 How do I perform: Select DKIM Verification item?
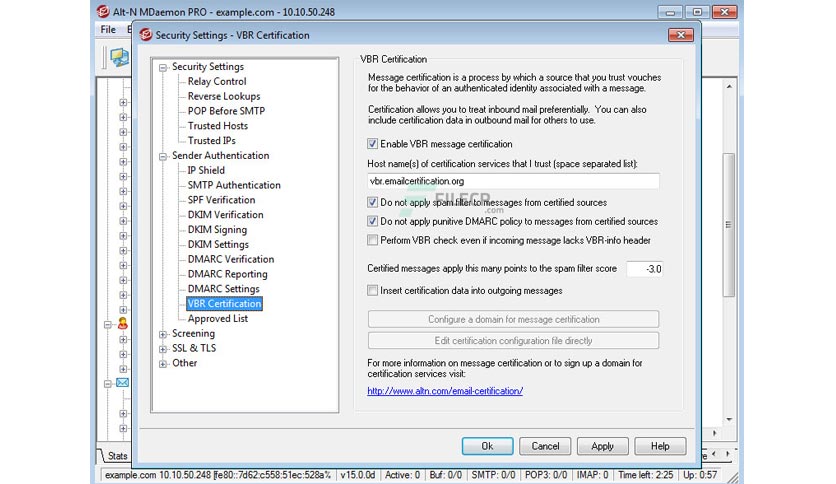click(x=226, y=215)
